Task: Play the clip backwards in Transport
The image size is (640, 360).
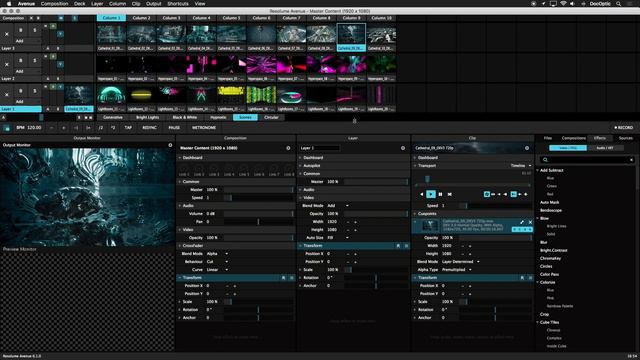Action: pos(422,194)
